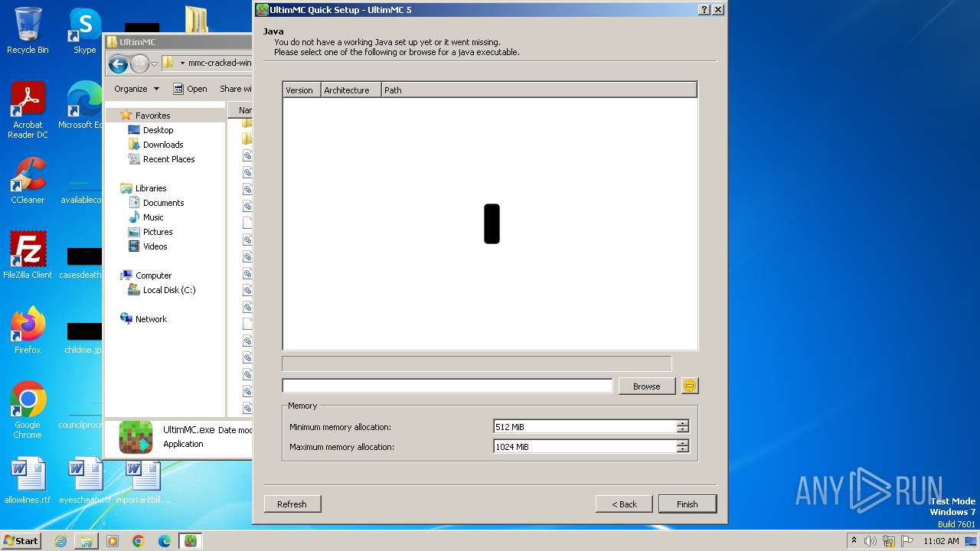980x551 pixels.
Task: Click the Maximum memory allocation field
Action: [x=585, y=446]
